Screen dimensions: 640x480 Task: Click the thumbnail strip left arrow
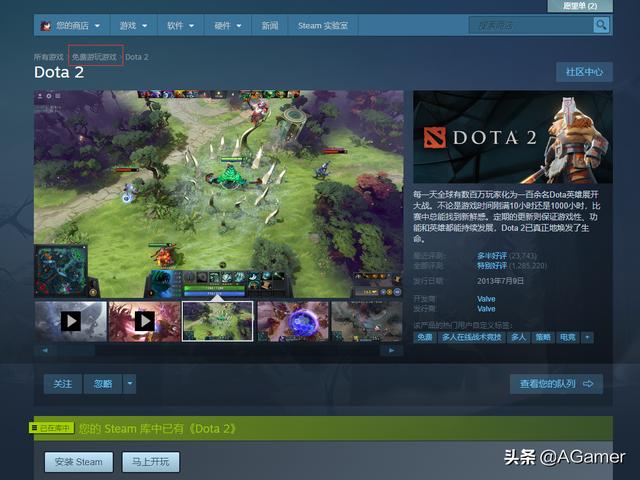(x=44, y=350)
